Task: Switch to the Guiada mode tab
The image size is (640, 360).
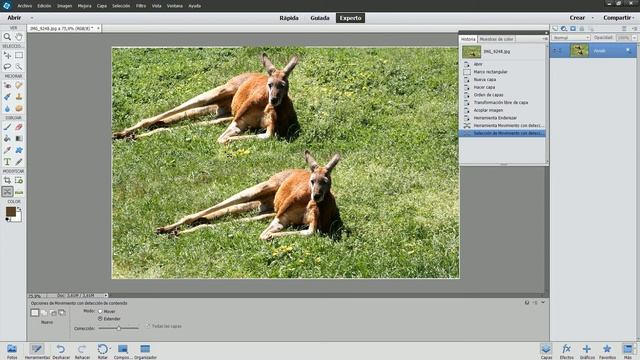Action: [x=320, y=18]
